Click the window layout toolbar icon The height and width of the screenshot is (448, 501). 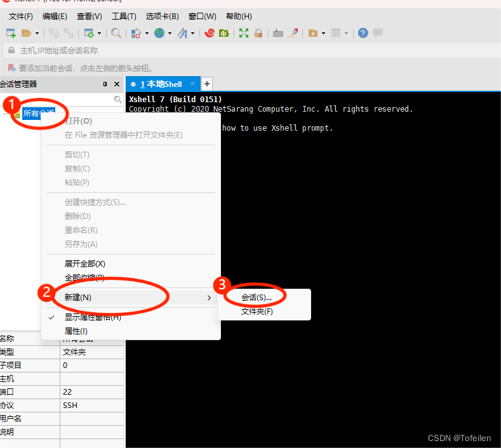336,33
